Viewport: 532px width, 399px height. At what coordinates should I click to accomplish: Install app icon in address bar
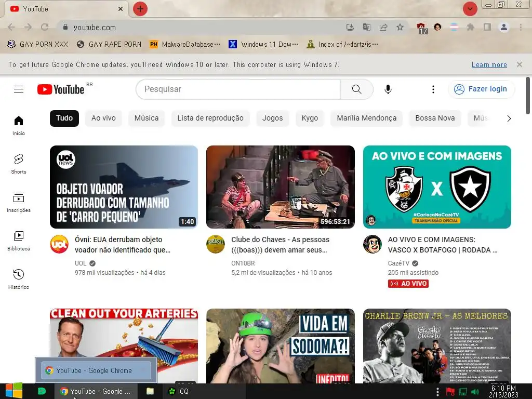(x=350, y=27)
